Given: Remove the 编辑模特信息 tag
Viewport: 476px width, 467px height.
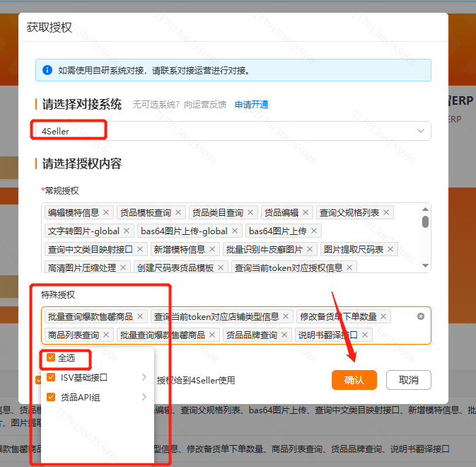Looking at the screenshot, I should coord(106,212).
